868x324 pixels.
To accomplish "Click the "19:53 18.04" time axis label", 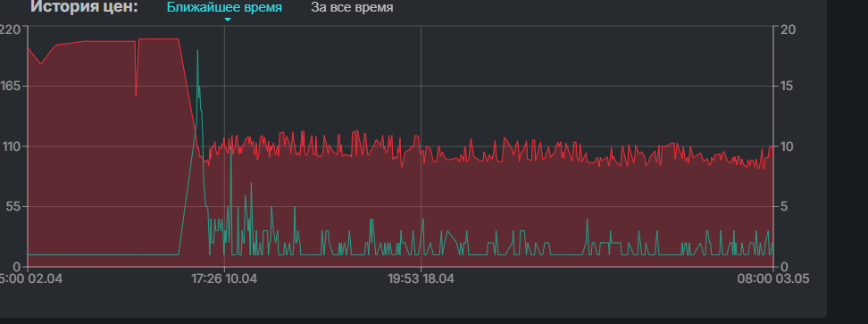I will 421,278.
